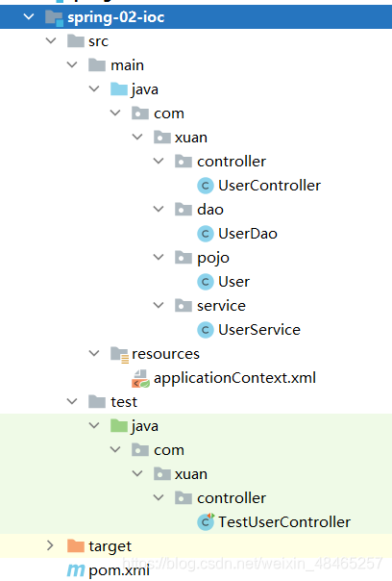Expand the target folder
392x581 pixels.
(x=50, y=545)
